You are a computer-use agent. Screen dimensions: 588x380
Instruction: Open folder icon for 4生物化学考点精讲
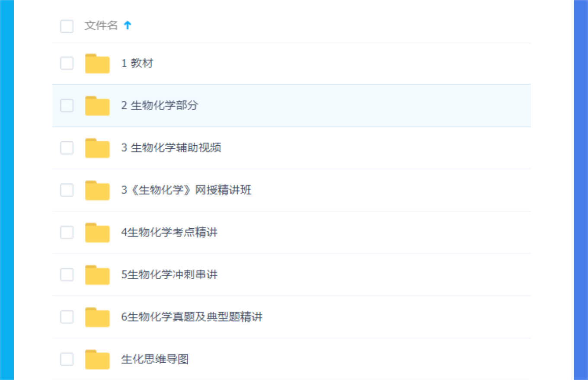click(97, 233)
